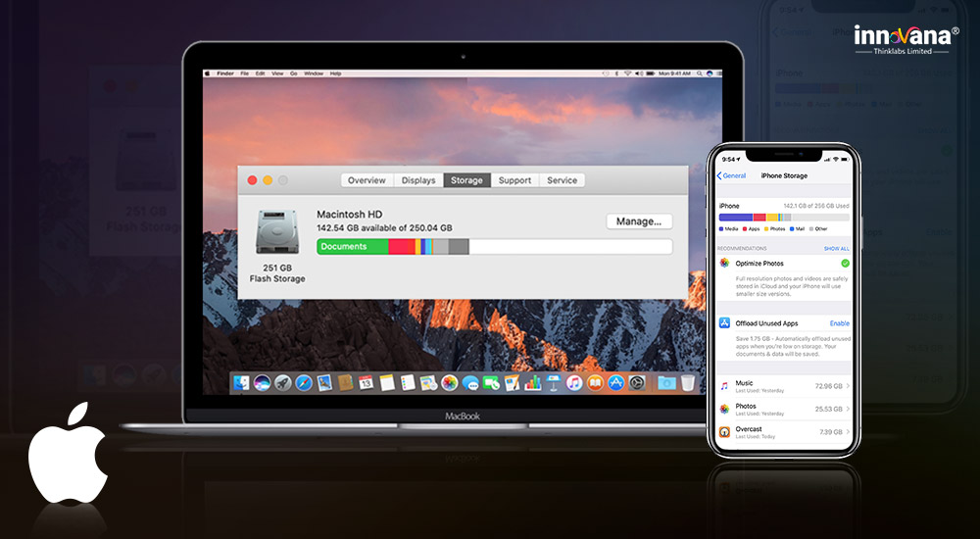
Task: Click yellow minimize button of storage window
Action: [x=268, y=180]
